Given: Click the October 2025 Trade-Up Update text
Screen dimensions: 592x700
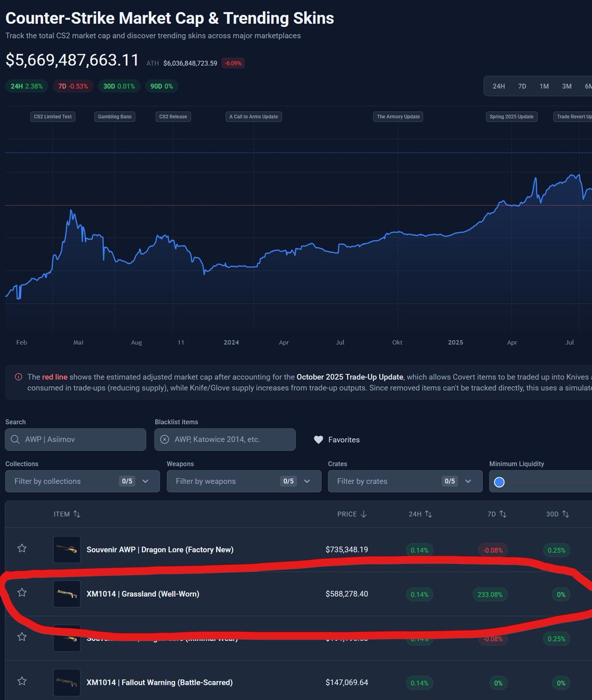Looking at the screenshot, I should (x=350, y=377).
